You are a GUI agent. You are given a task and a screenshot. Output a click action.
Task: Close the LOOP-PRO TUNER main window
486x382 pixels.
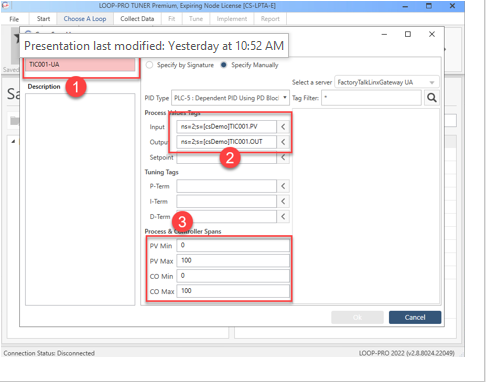tap(452, 6)
